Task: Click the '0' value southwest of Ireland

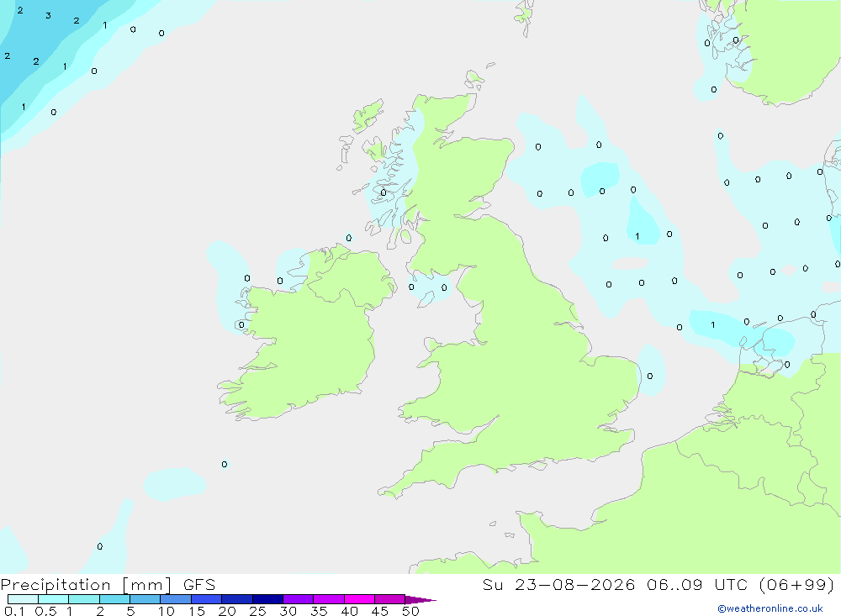Action: [x=225, y=464]
